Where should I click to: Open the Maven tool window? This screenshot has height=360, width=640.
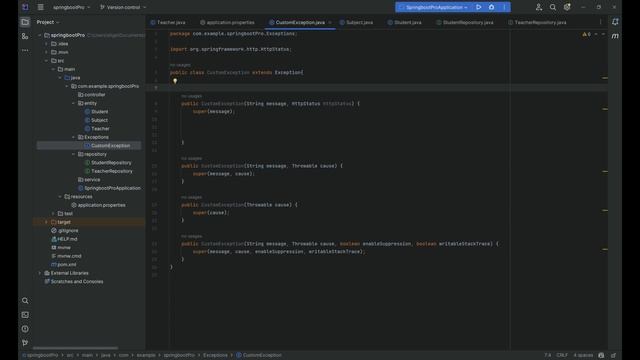[615, 36]
